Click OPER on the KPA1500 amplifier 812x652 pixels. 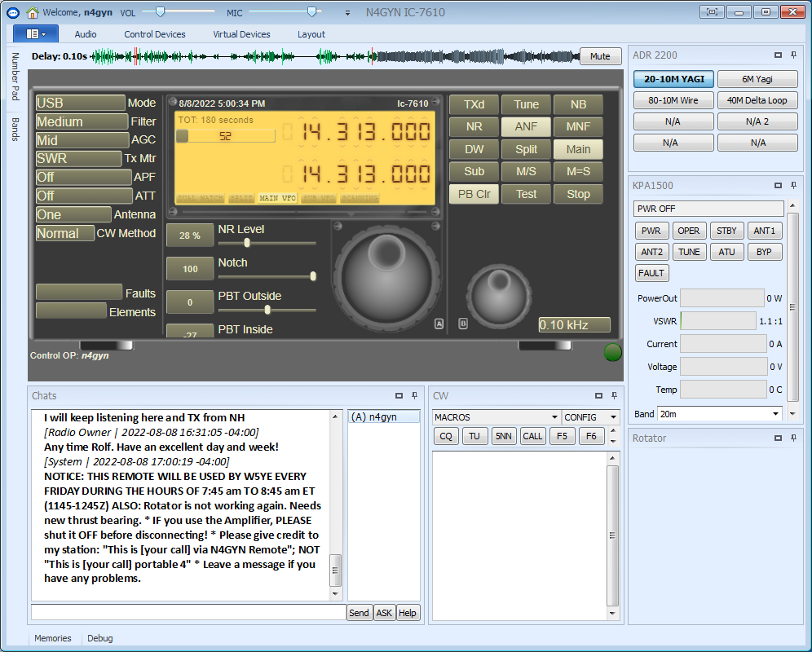[688, 231]
